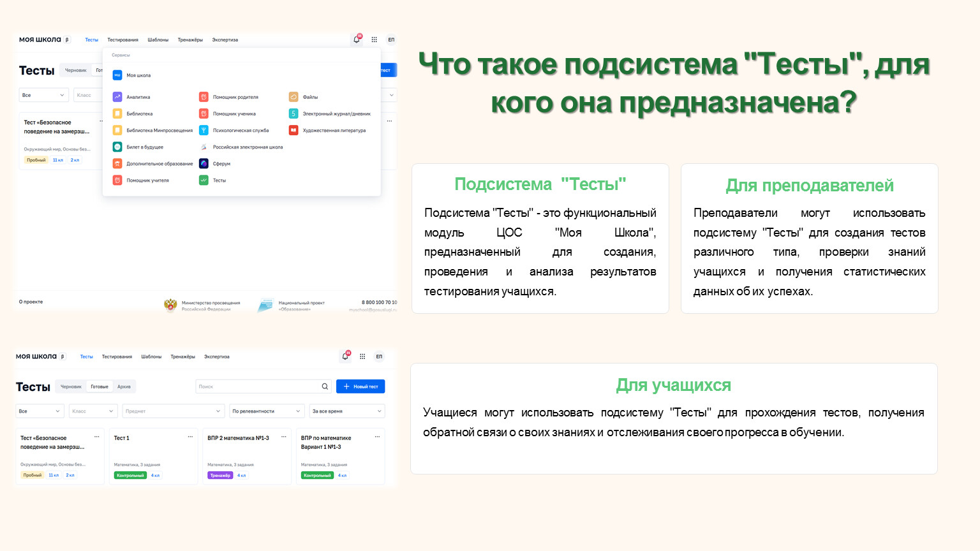Open Сферум service in services menu
The height and width of the screenshot is (551, 980).
(214, 164)
